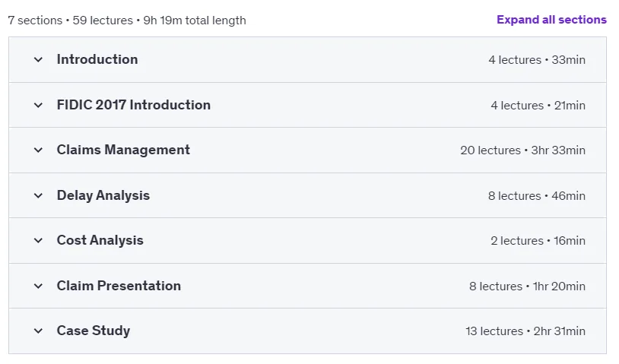Click the chevron icon beside Introduction
The image size is (619, 364).
[x=38, y=60]
